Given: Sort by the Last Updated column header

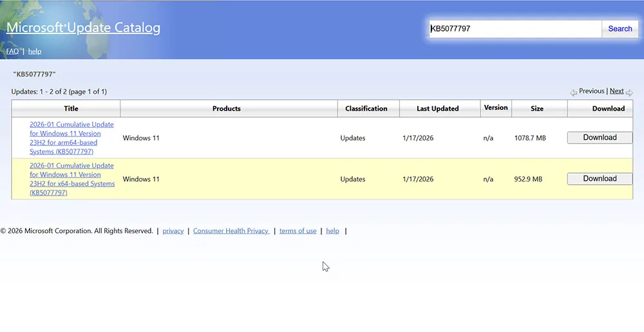Looking at the screenshot, I should click(437, 108).
